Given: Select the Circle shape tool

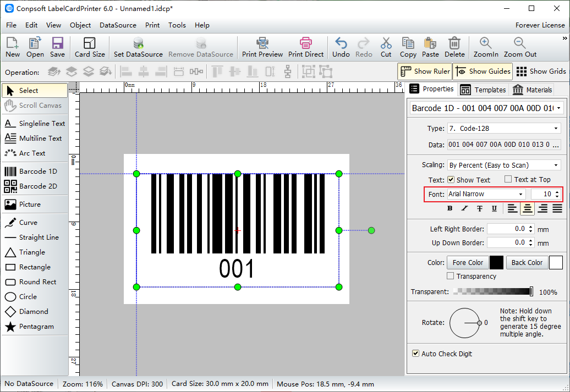Looking at the screenshot, I should point(35,297).
